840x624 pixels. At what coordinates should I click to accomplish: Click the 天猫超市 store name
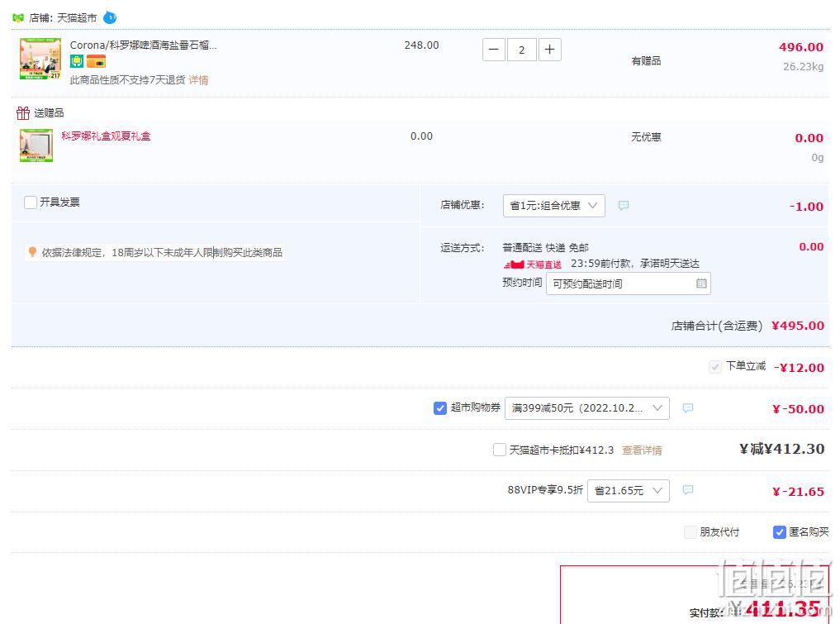(77, 18)
